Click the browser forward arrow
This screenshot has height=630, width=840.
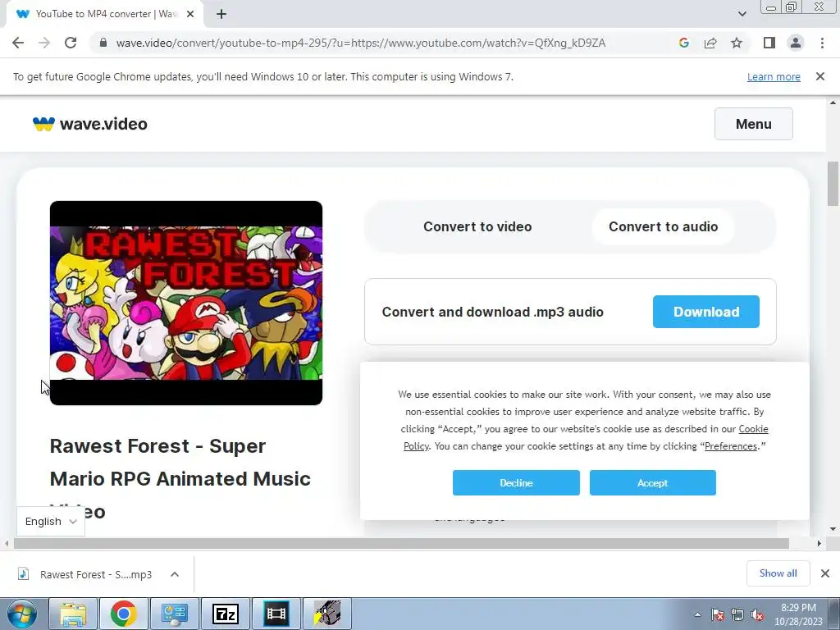[x=44, y=43]
